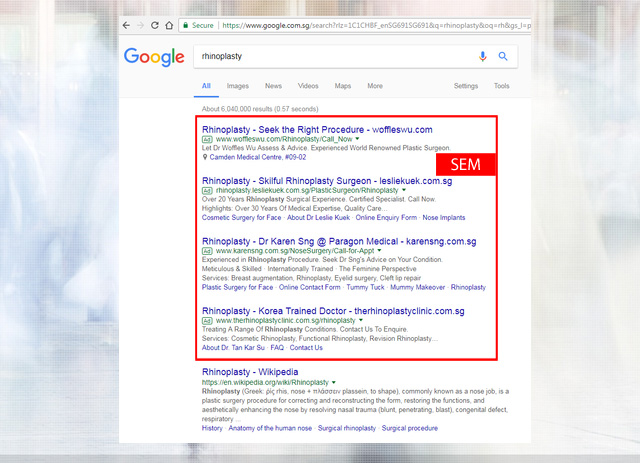Select the All results tab

pos(206,86)
